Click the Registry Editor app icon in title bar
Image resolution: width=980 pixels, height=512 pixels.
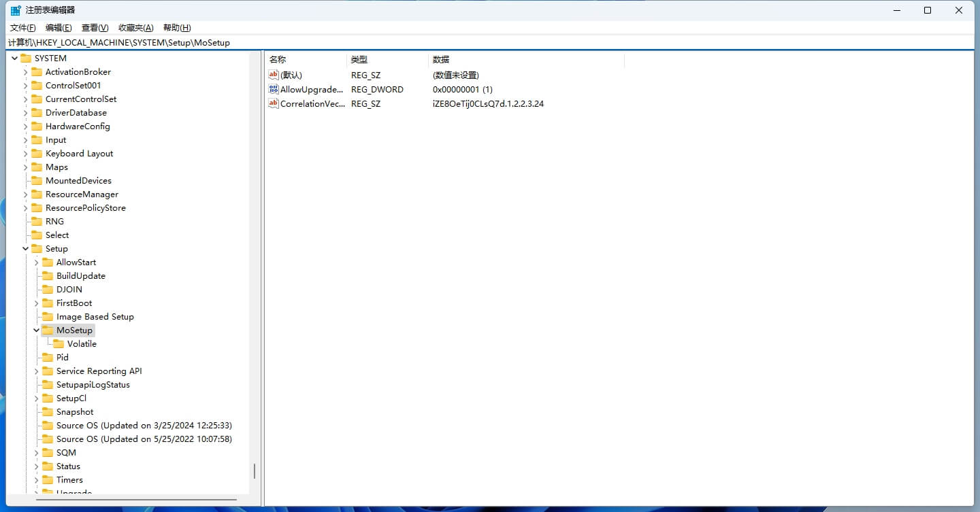(16, 10)
